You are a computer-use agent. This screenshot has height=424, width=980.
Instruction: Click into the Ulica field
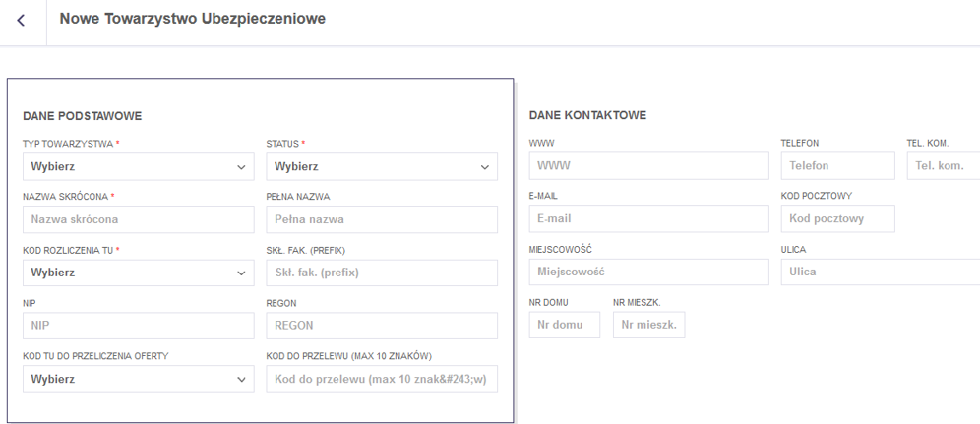point(880,272)
